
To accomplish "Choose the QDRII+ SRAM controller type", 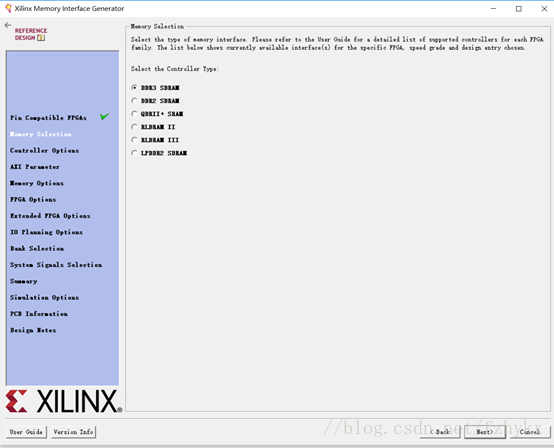I will (134, 114).
